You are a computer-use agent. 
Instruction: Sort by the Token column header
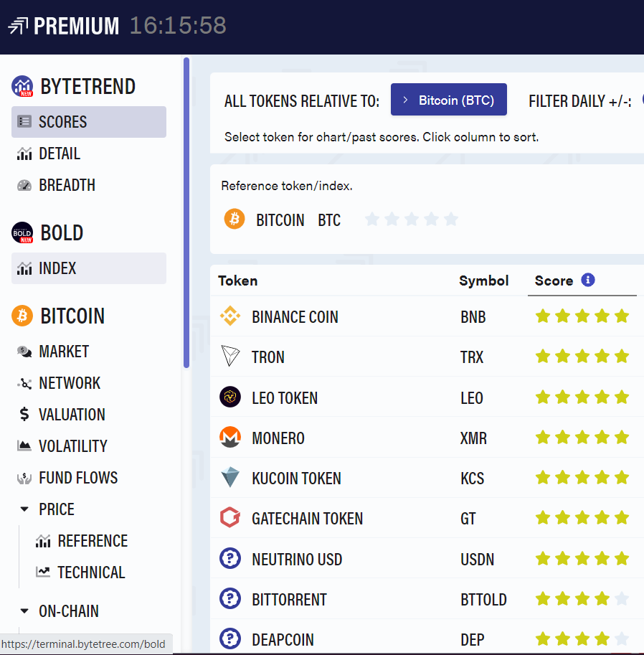point(237,281)
